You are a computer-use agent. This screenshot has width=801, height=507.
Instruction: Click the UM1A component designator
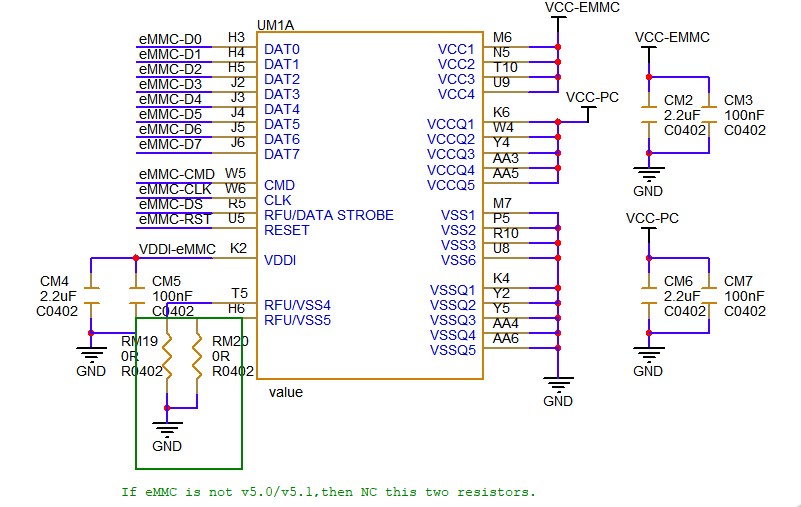tap(275, 24)
